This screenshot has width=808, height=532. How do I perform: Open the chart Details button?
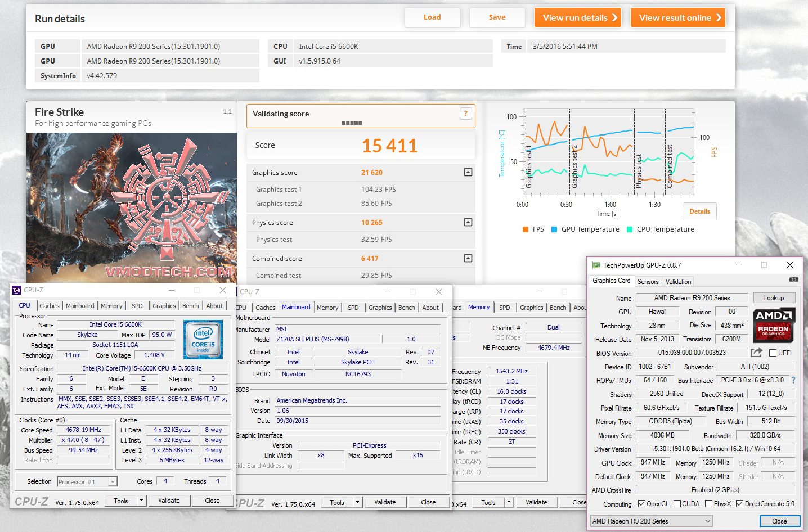point(699,211)
